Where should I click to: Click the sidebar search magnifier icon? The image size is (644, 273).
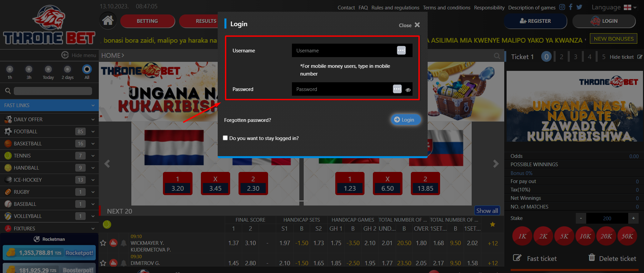[x=8, y=91]
